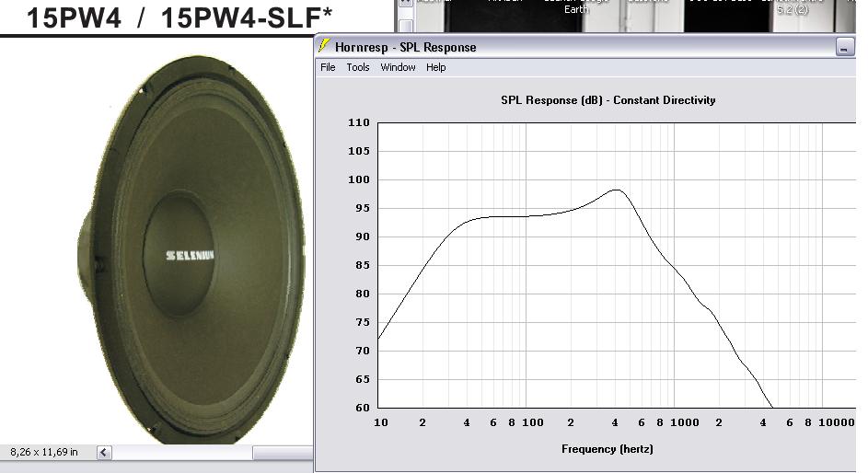
Task: Click the 95 dB axis value
Action: click(362, 209)
